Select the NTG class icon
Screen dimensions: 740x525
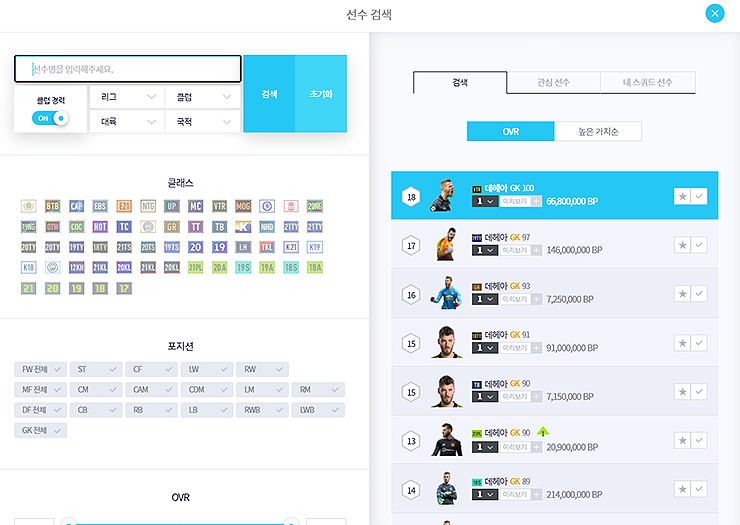point(148,206)
